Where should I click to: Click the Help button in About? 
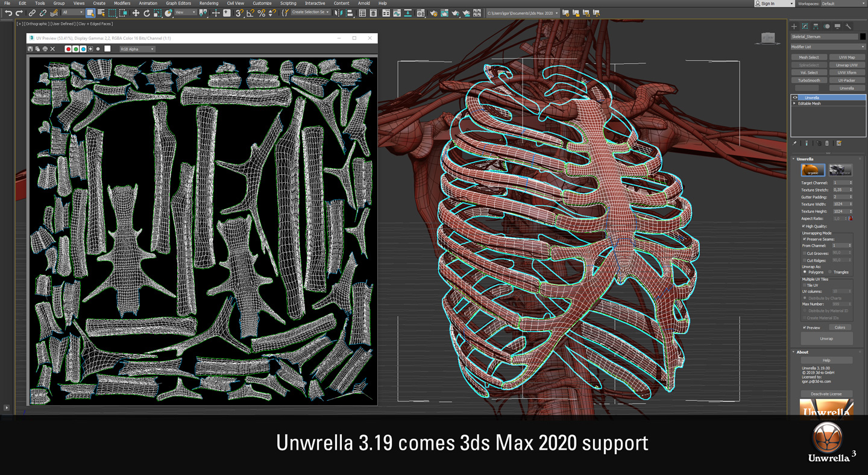click(826, 360)
